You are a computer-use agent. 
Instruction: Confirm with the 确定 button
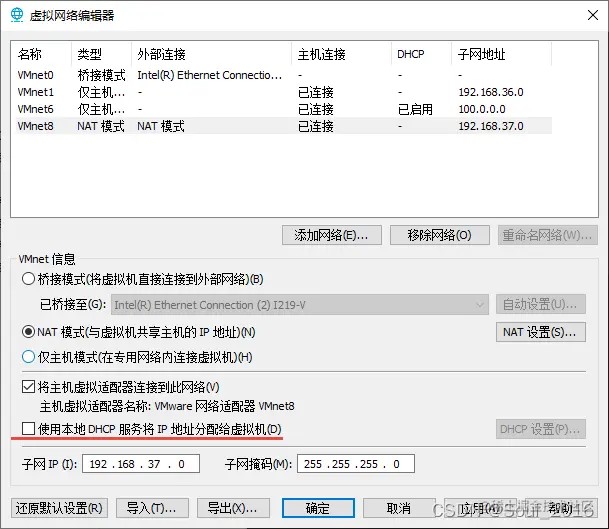pos(318,508)
